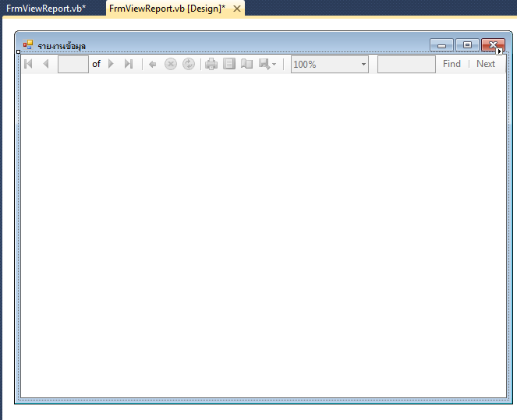
Task: Stop rendering with the X circle icon
Action: point(171,64)
